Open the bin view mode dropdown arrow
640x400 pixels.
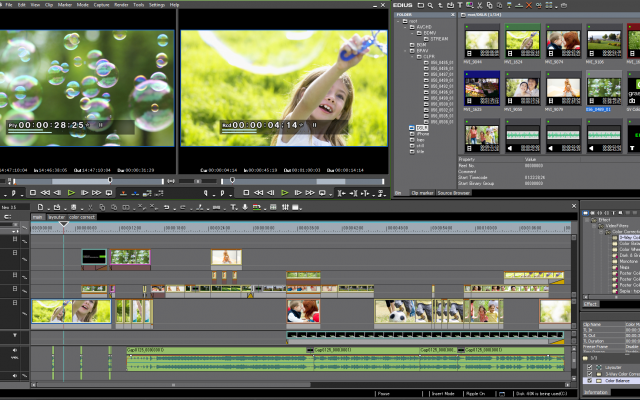point(554,5)
